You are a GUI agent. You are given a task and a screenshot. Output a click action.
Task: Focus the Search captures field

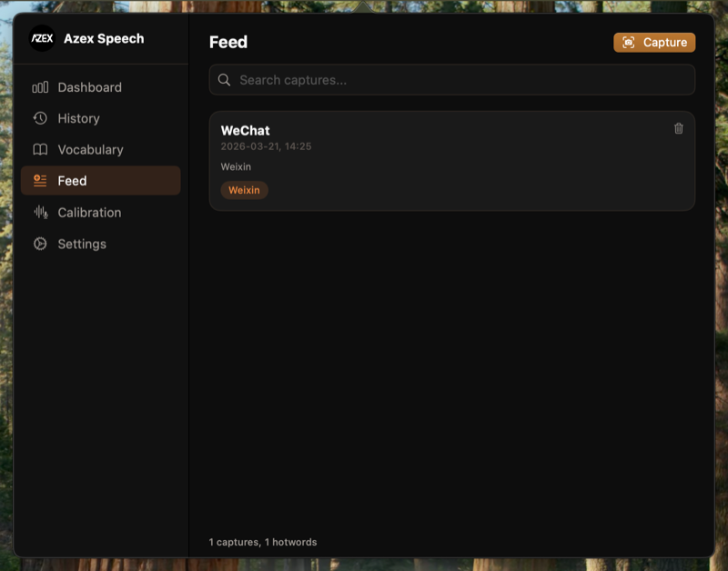451,80
